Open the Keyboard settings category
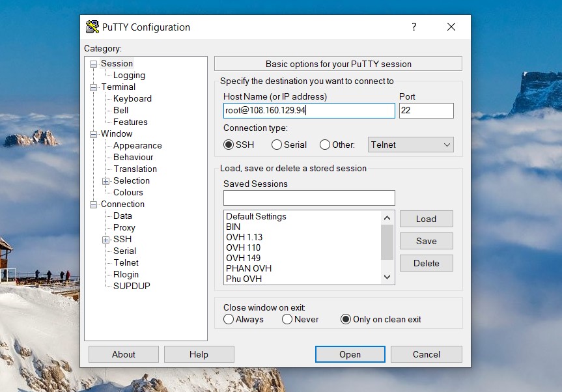Image resolution: width=562 pixels, height=392 pixels. pos(132,98)
